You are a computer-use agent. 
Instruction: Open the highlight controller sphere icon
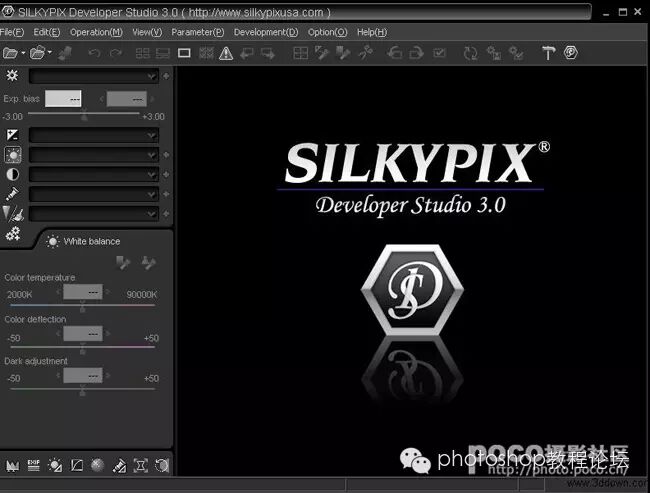click(x=97, y=465)
